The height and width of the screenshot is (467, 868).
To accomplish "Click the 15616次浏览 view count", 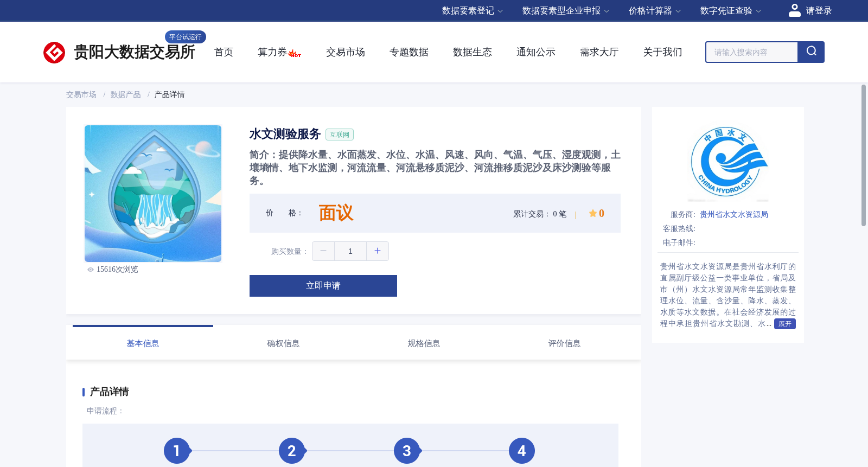I will (117, 270).
